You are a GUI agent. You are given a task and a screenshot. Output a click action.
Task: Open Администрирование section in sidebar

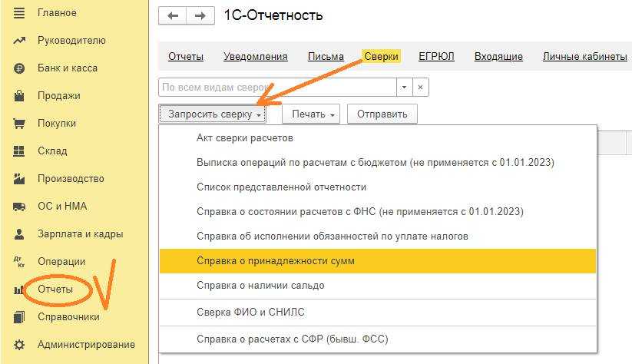pyautogui.click(x=86, y=345)
